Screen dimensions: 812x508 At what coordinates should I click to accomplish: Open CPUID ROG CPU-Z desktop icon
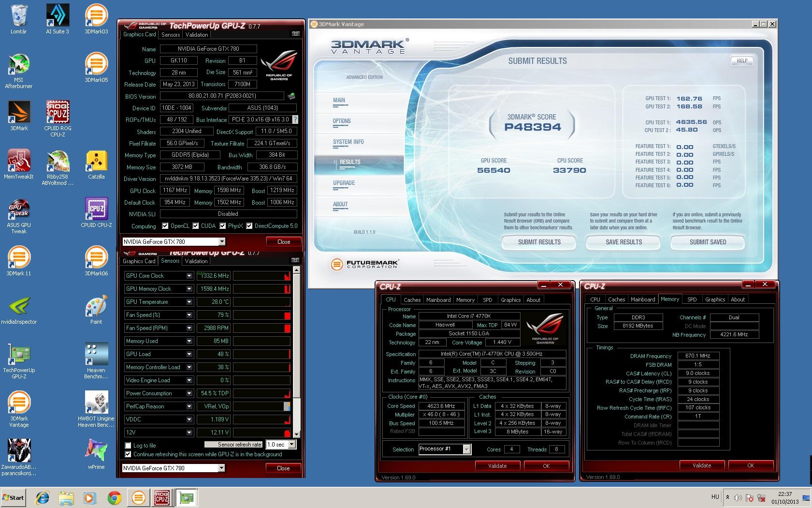click(x=58, y=119)
